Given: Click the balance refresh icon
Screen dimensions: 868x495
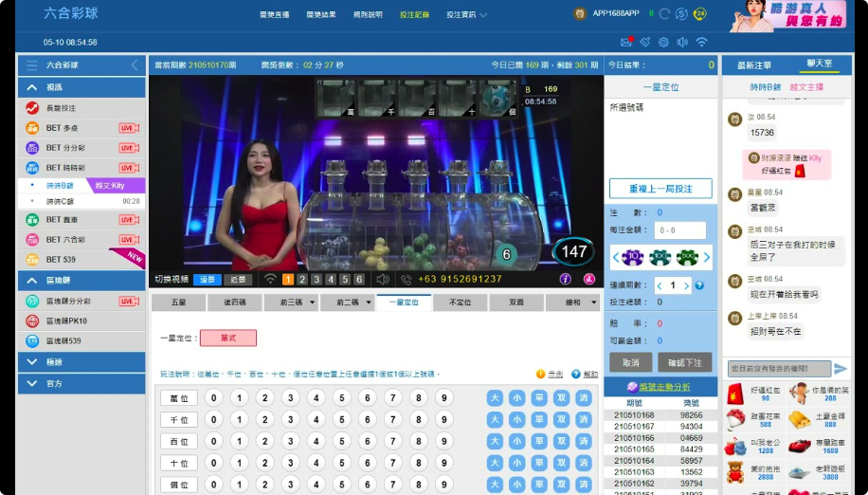Looking at the screenshot, I should click(664, 13).
